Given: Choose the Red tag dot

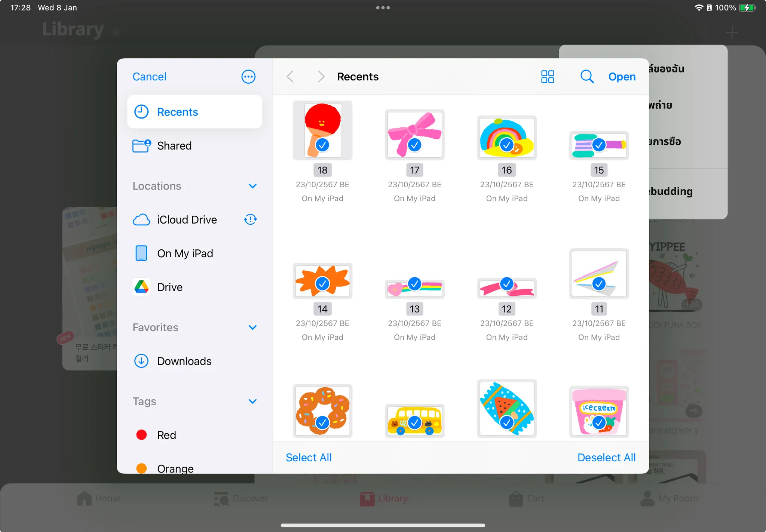Looking at the screenshot, I should [x=141, y=435].
